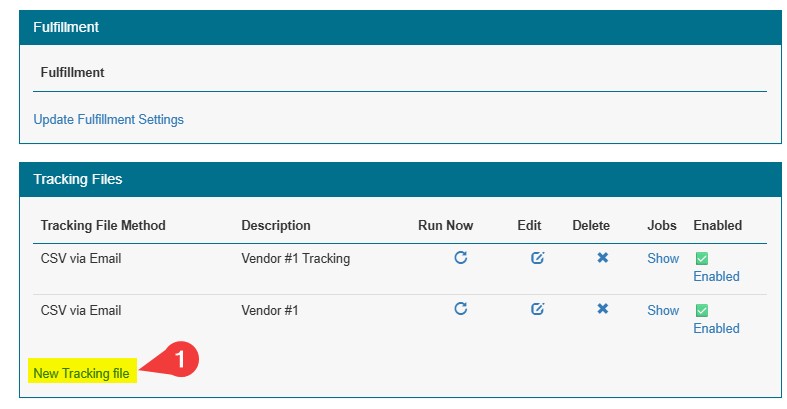Show jobs for Vendor #1 Tracking
Screen dimensions: 787x409
click(663, 258)
